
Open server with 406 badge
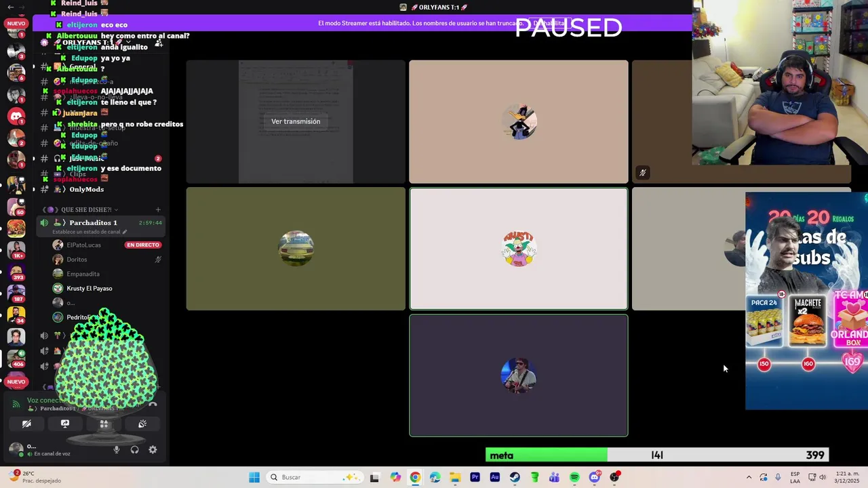tap(16, 357)
